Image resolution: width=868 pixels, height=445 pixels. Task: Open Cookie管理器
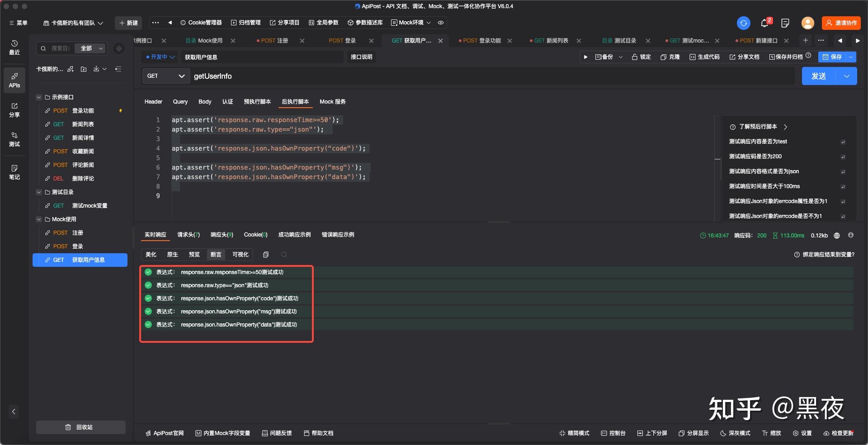[201, 23]
